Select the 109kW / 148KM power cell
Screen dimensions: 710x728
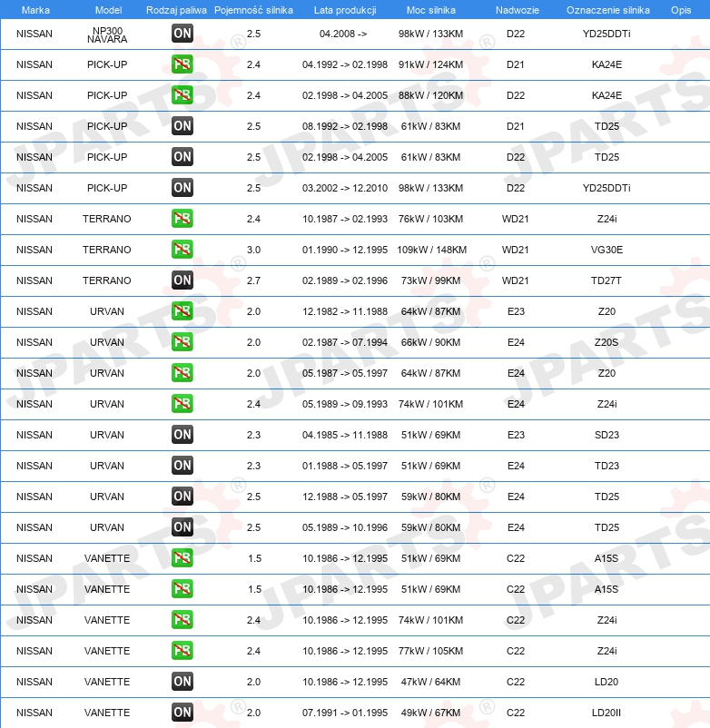[x=431, y=250]
